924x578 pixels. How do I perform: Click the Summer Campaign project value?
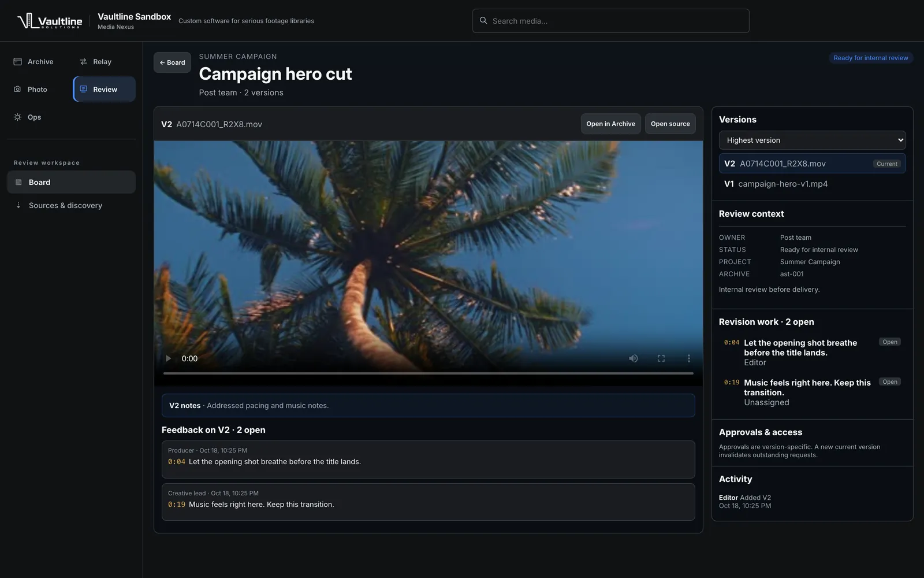click(x=810, y=262)
